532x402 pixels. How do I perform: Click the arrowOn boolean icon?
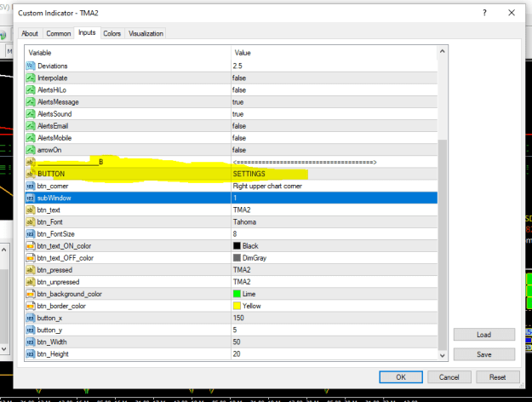click(x=31, y=150)
